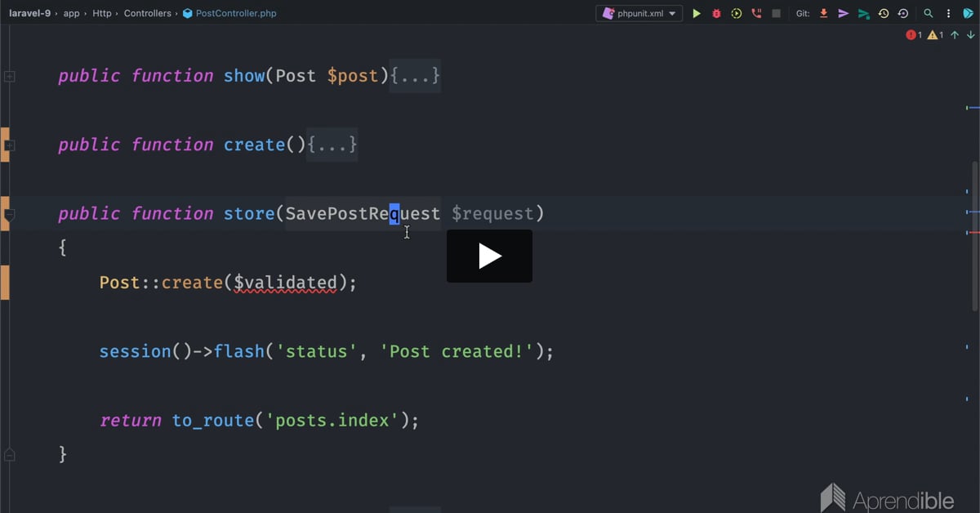The width and height of the screenshot is (980, 513).
Task: Click the return keyword
Action: [131, 421]
